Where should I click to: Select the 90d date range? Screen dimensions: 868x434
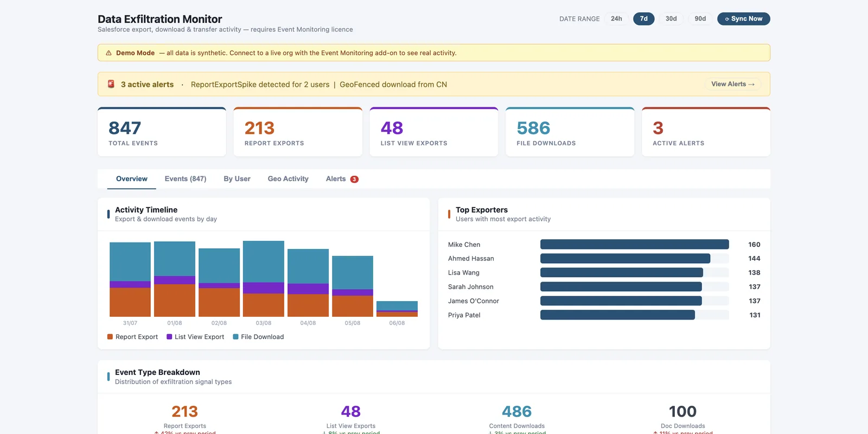click(x=700, y=18)
